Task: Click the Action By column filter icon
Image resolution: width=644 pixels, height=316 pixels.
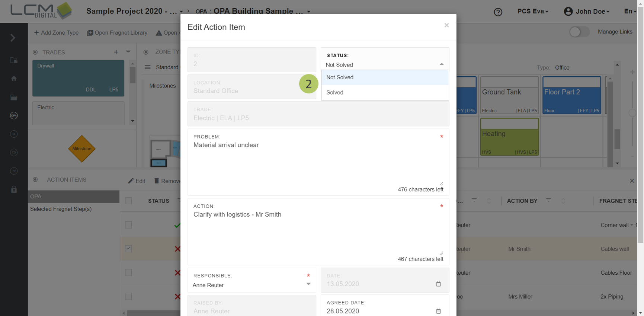Action: click(x=548, y=200)
